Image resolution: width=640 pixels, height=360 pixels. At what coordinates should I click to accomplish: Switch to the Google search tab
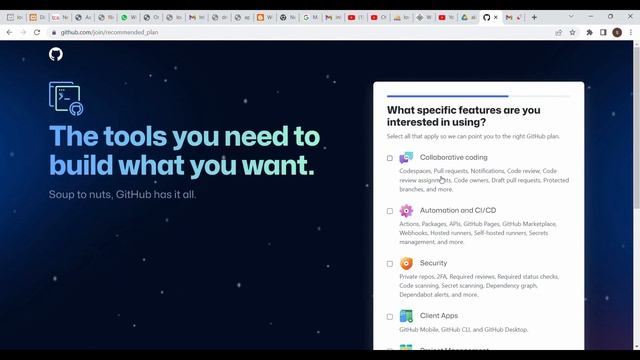coord(310,18)
